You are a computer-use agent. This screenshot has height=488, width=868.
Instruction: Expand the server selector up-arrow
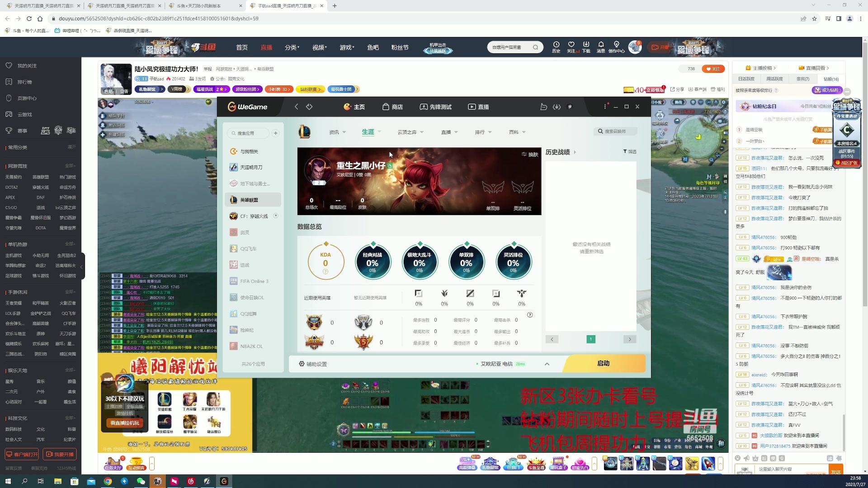[547, 364]
